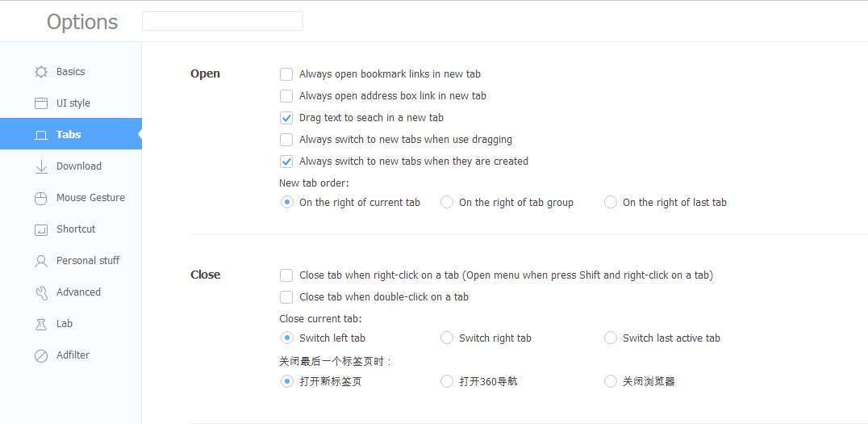Viewport: 868px width, 424px height.
Task: Uncheck Drag text to search in new tab
Action: (x=286, y=118)
